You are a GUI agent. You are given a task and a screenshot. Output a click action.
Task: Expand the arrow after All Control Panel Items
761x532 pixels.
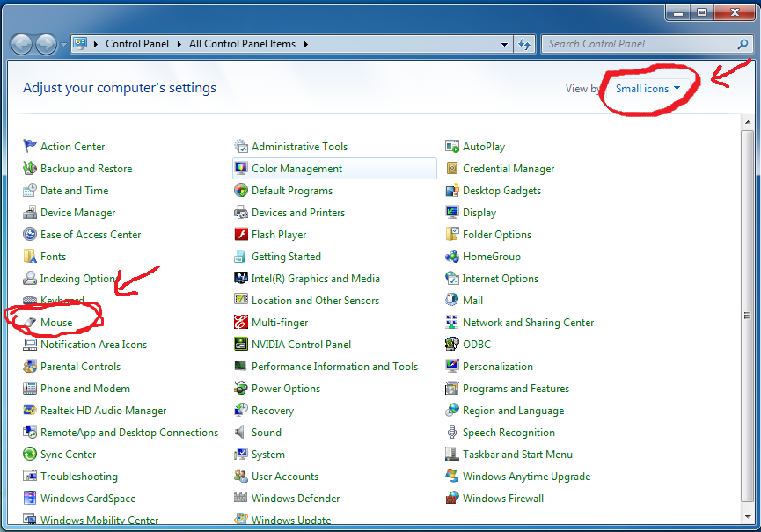[x=306, y=44]
